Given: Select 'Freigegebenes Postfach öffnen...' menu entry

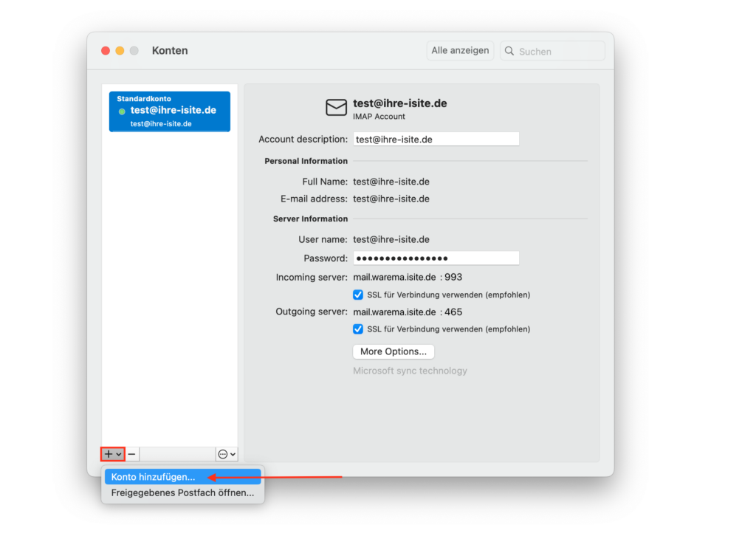Looking at the screenshot, I should (182, 492).
